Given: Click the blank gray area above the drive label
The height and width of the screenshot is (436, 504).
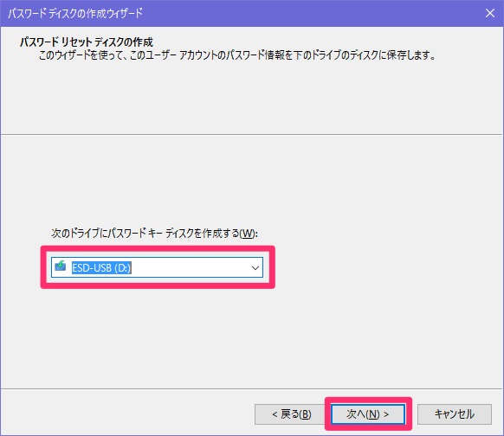Looking at the screenshot, I should [251, 180].
